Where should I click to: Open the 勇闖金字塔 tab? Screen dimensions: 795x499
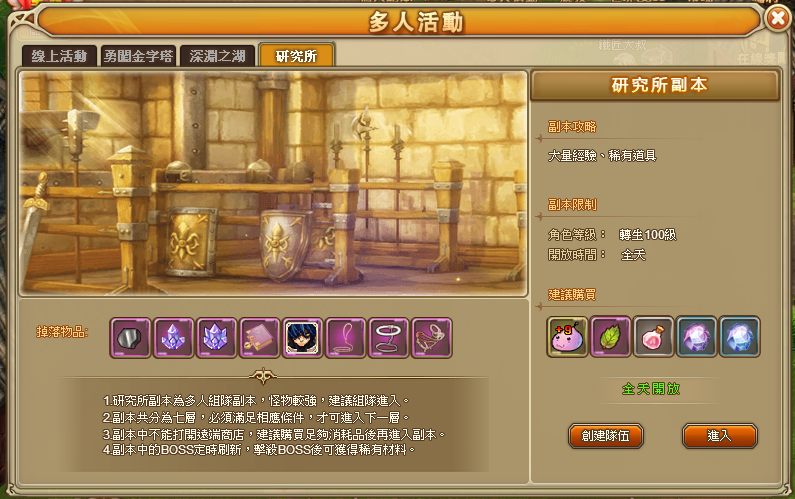pos(138,56)
